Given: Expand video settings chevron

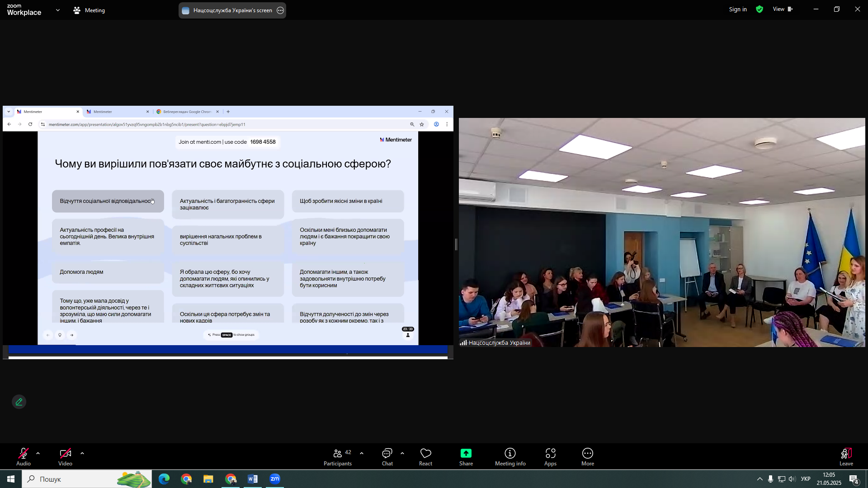Looking at the screenshot, I should [x=82, y=453].
